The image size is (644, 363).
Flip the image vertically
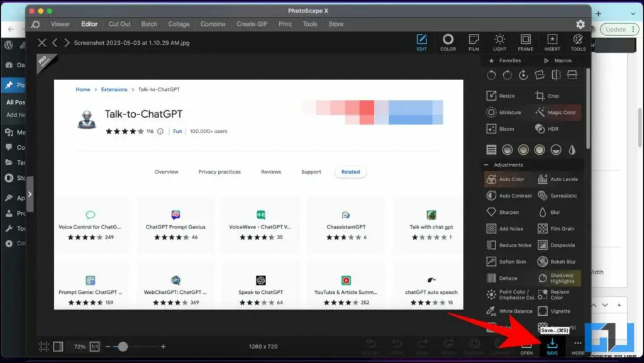(x=572, y=75)
